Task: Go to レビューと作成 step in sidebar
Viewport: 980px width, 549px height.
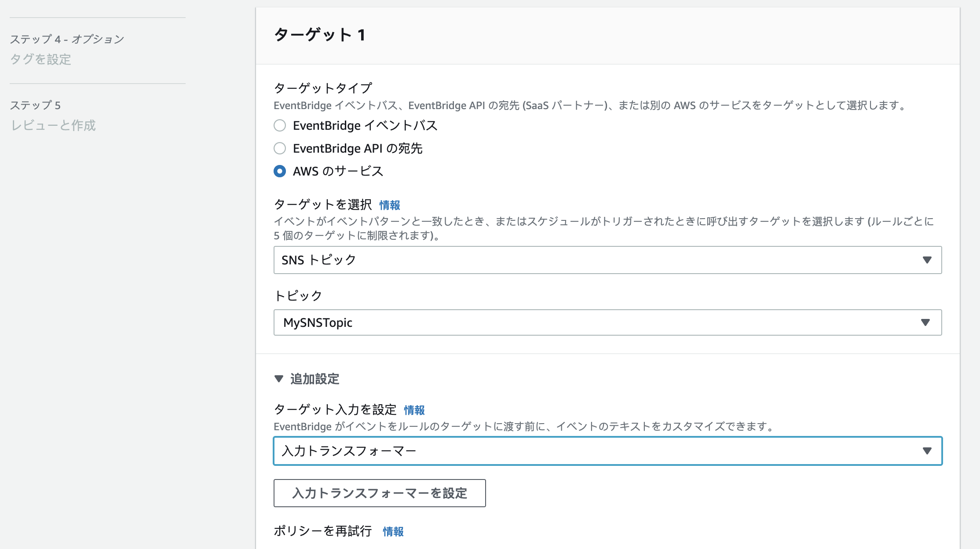Action: (53, 125)
